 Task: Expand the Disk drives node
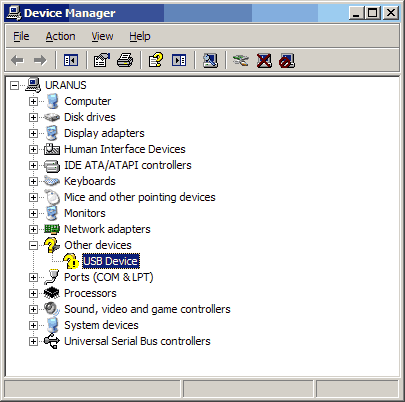click(33, 117)
